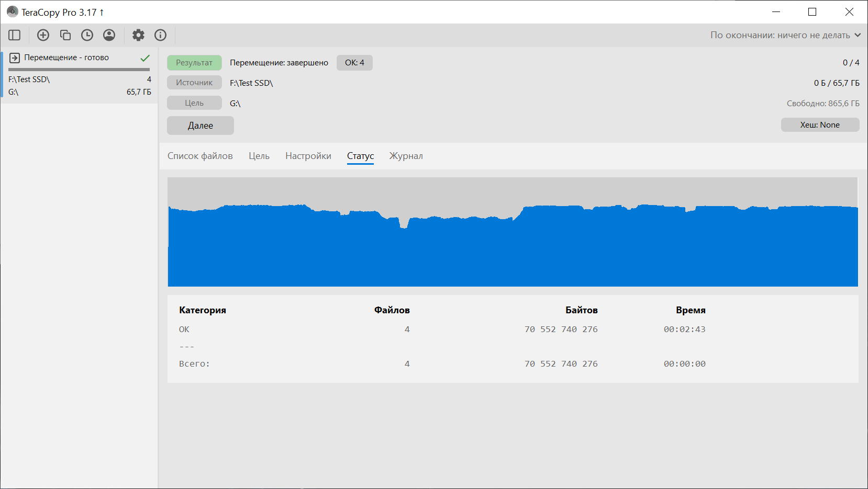Click the version update arrow in title
This screenshot has width=868, height=489.
point(102,12)
